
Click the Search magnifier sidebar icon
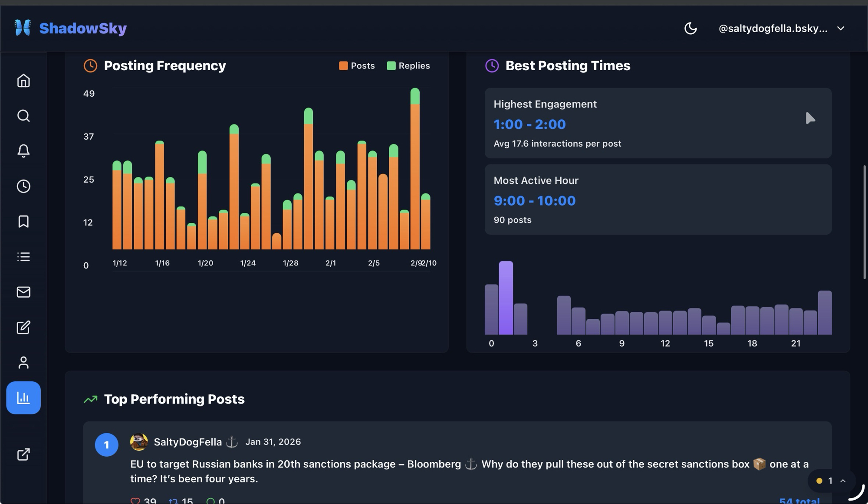pos(23,116)
